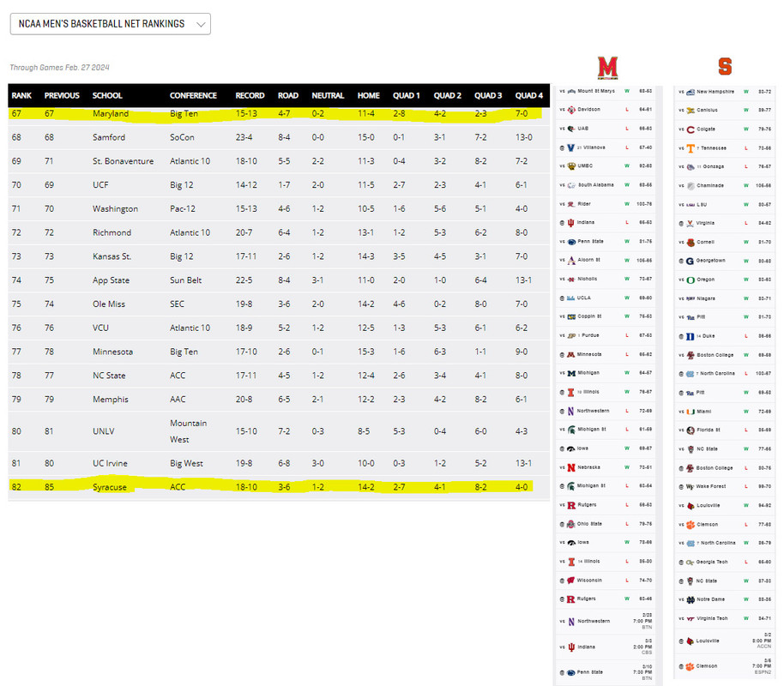The height and width of the screenshot is (686, 784).
Task: Select Richmond in the School column
Action: pyautogui.click(x=112, y=233)
